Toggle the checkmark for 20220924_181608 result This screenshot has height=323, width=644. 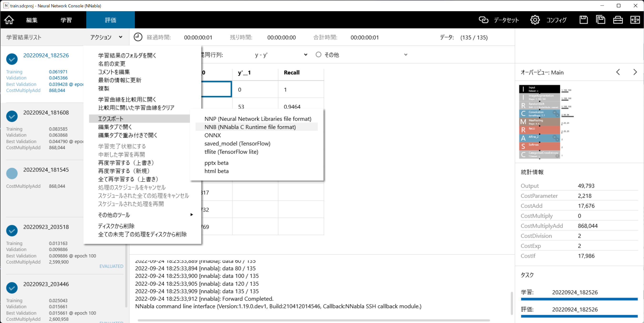(x=12, y=116)
